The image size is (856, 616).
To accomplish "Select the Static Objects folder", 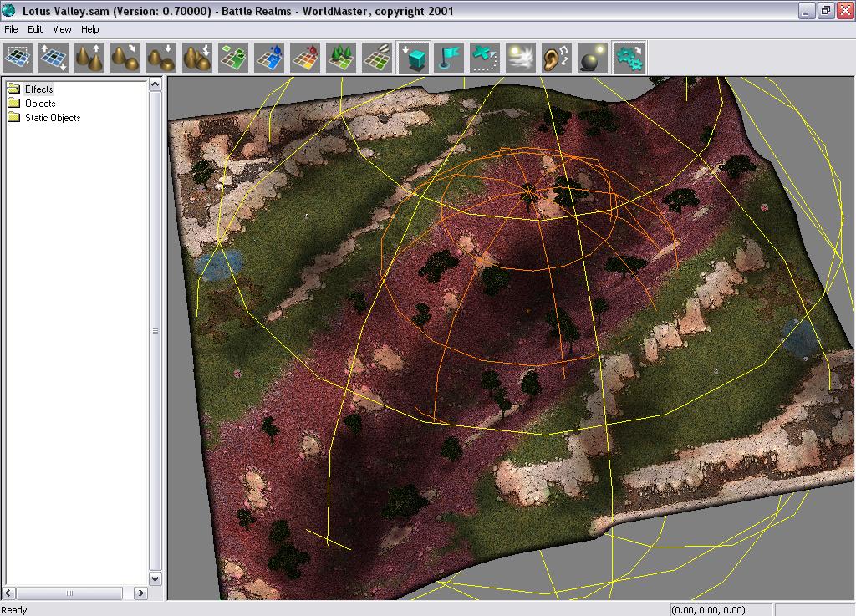I will (53, 117).
